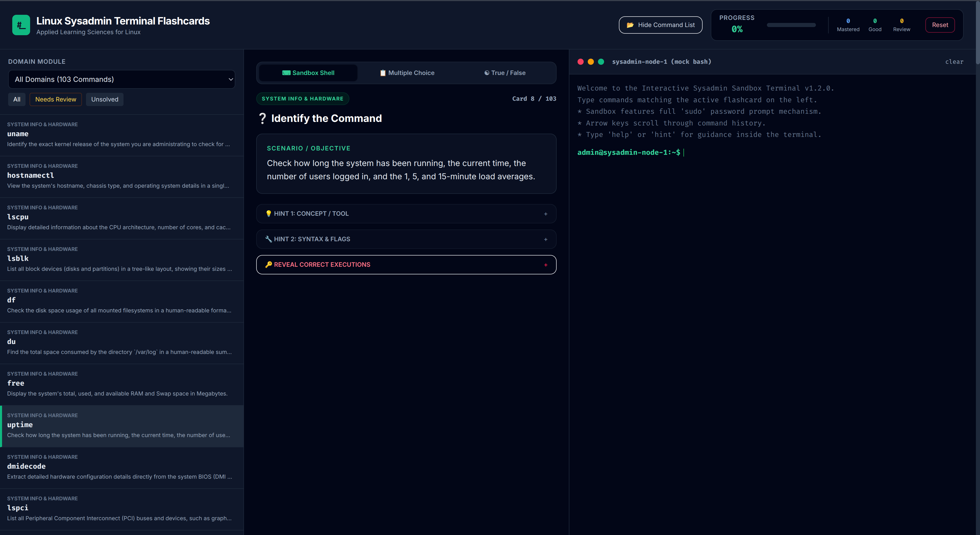Click the Card 8 / 103 counter
The image size is (980, 535).
[534, 99]
